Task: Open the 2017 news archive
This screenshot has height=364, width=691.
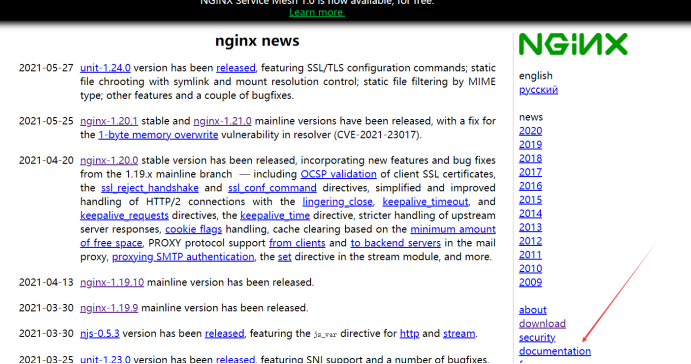Action: 530,172
